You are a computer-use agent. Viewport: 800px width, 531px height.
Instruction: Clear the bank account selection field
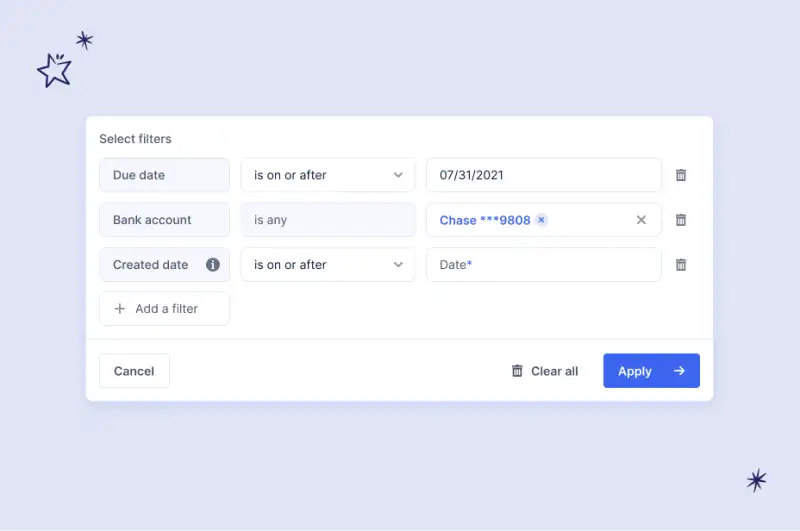pos(642,220)
